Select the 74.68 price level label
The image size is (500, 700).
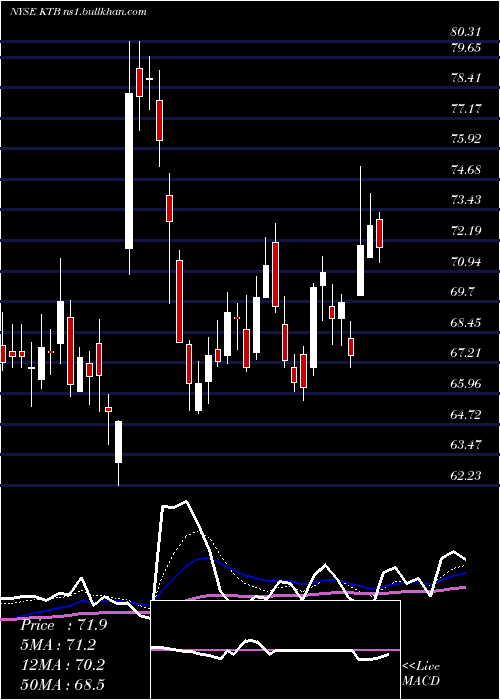(466, 170)
